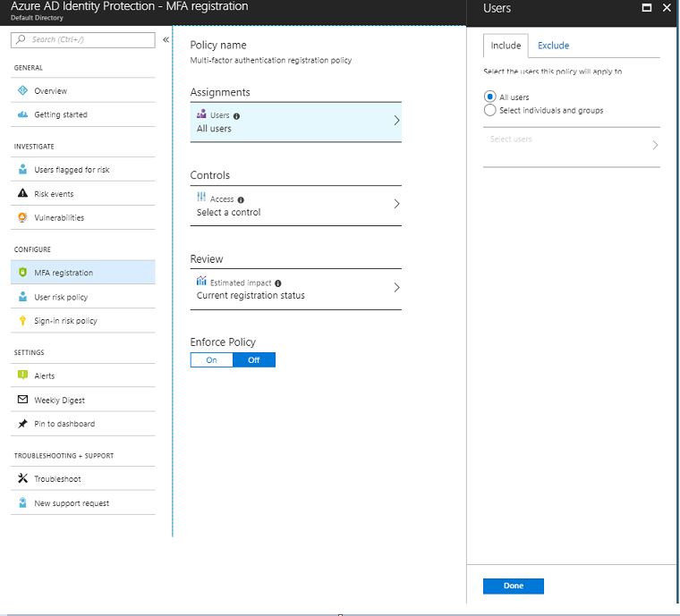
Task: Click the Getting started chart icon
Action: tap(22, 114)
